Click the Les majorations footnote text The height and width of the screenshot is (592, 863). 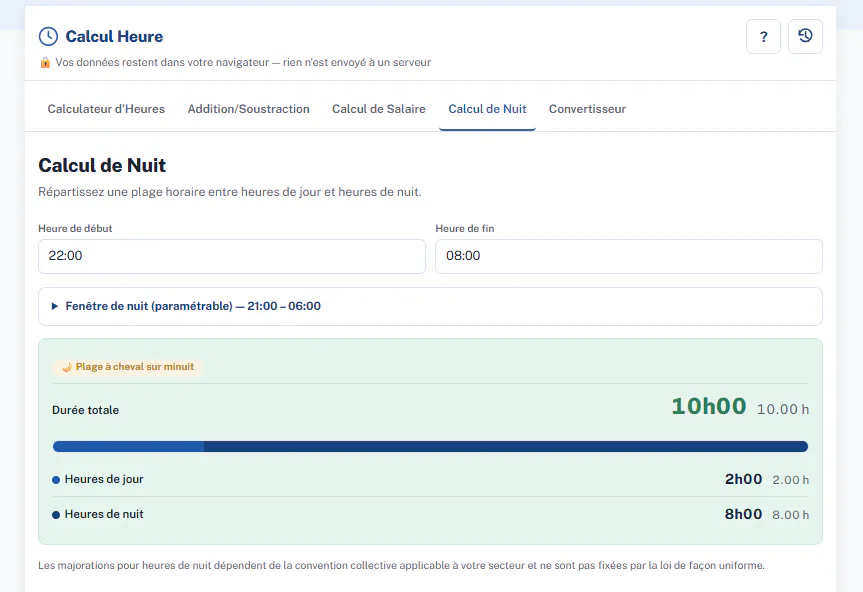pos(401,566)
